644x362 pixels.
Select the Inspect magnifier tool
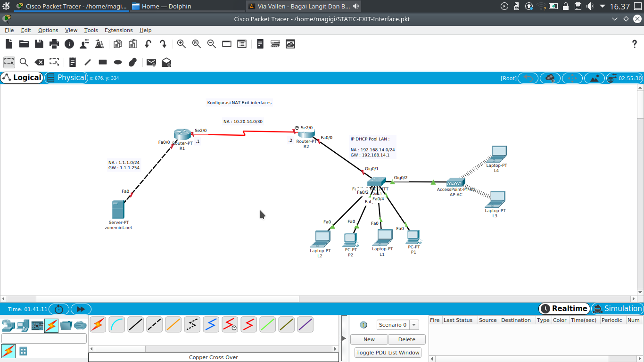pyautogui.click(x=24, y=62)
